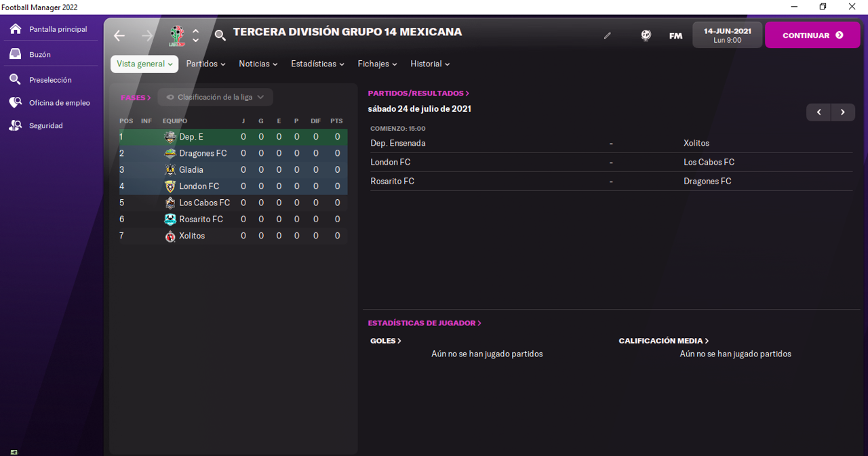The height and width of the screenshot is (456, 868).
Task: Click the pencil edit icon in header
Action: [608, 35]
